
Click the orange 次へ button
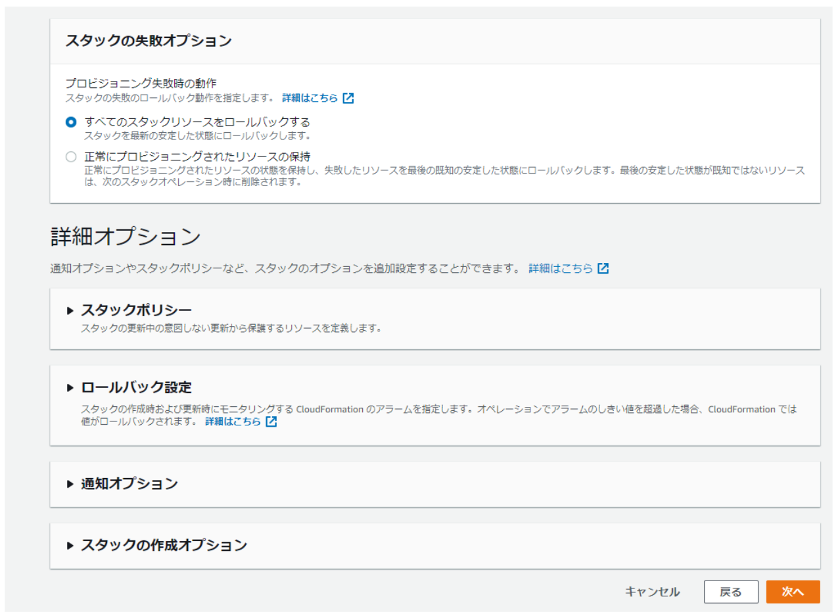click(x=793, y=592)
